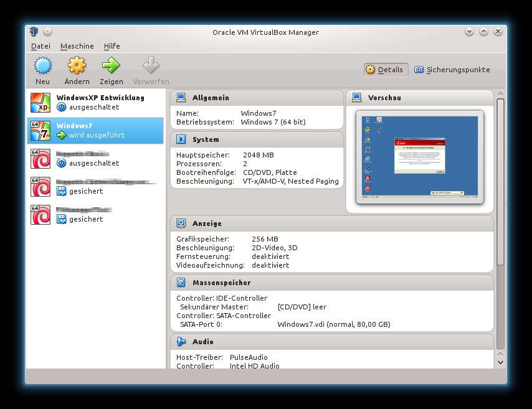Click the Vorschau section header

[420, 98]
